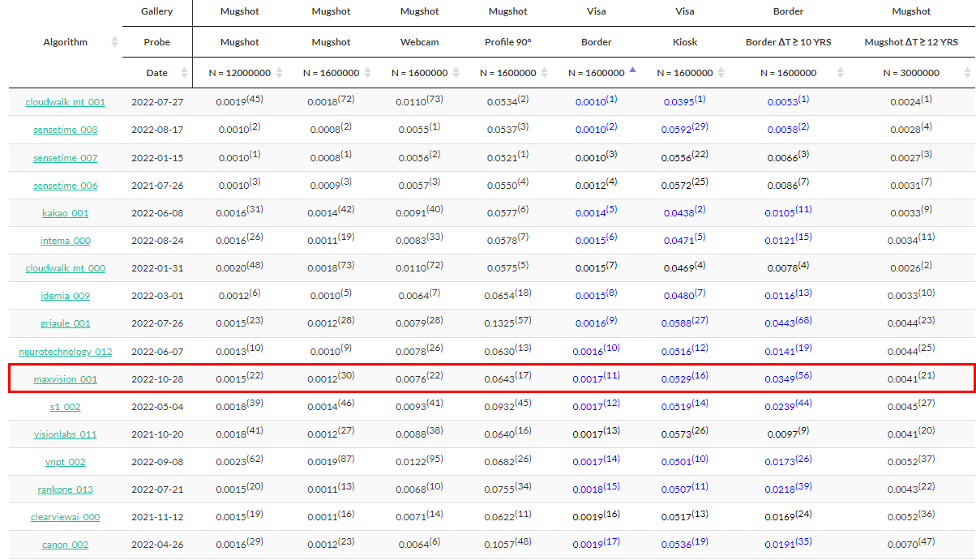The width and height of the screenshot is (976, 560).
Task: Open sensetime_008 algorithm details
Action: point(65,130)
